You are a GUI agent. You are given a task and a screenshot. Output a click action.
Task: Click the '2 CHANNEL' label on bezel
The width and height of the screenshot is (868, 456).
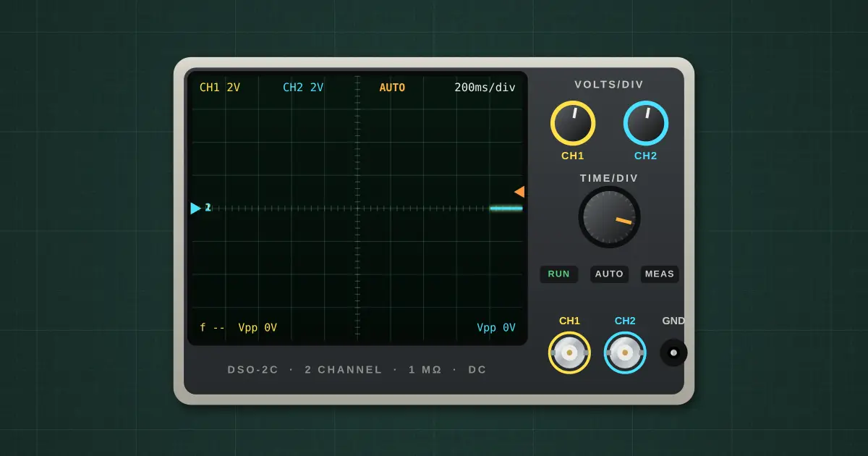[x=344, y=370]
